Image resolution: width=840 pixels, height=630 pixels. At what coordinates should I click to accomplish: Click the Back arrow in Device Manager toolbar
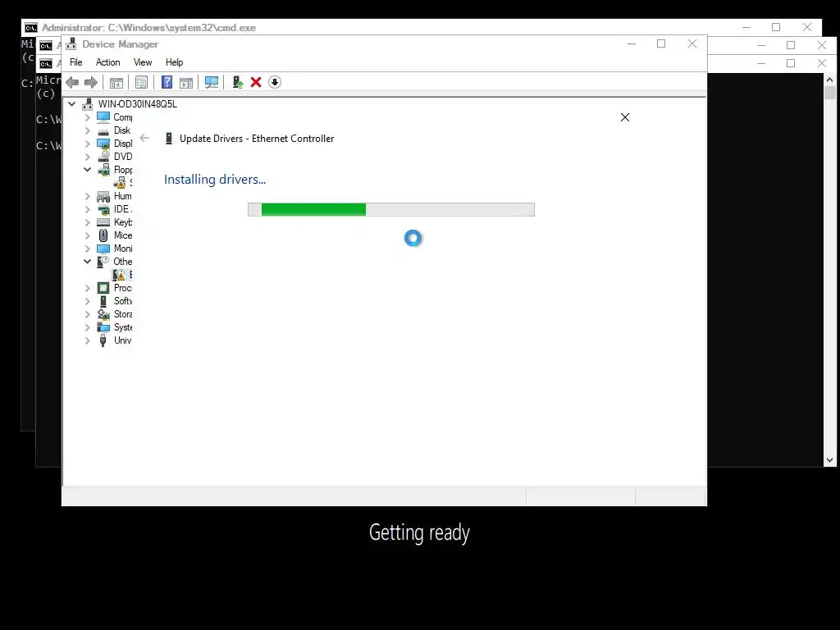coord(72,82)
